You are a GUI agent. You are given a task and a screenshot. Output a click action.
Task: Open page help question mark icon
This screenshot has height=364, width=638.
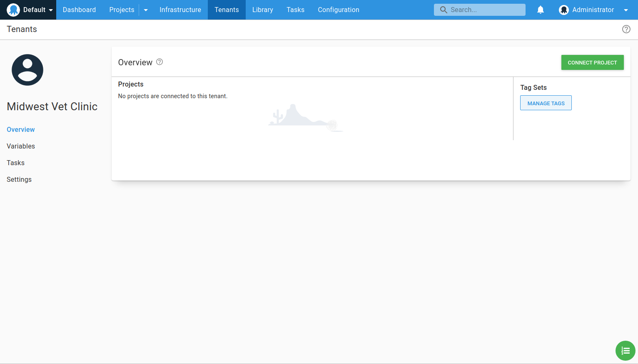pos(626,29)
